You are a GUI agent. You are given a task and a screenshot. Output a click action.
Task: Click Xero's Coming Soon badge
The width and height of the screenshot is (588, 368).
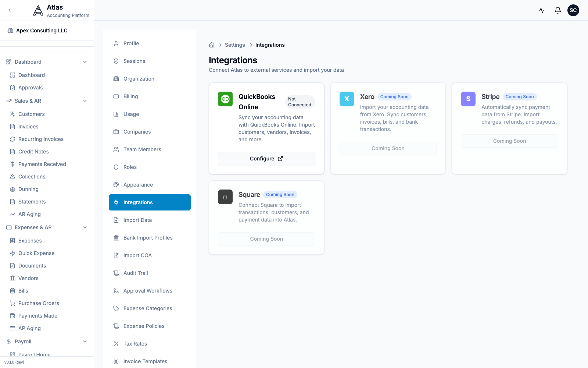394,97
